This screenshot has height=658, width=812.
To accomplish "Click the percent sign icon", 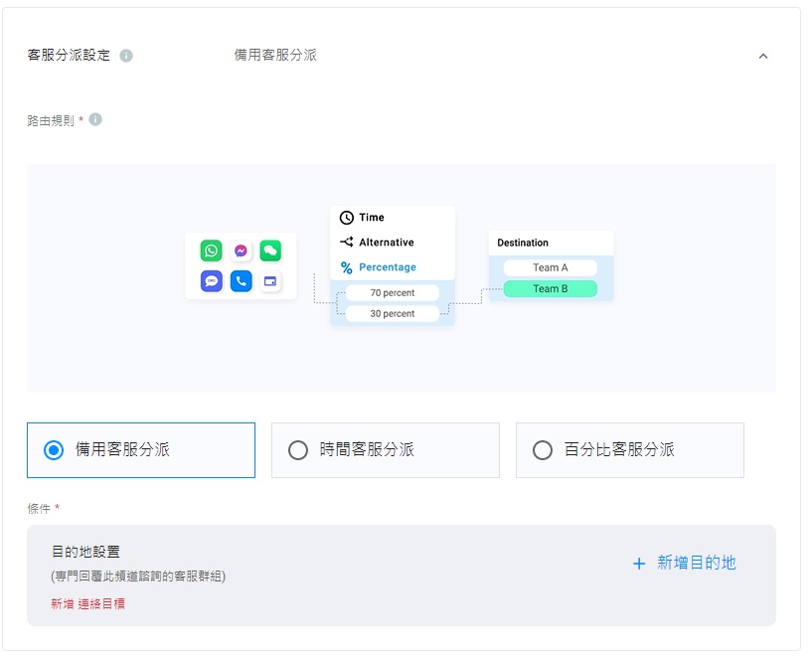I will click(347, 267).
